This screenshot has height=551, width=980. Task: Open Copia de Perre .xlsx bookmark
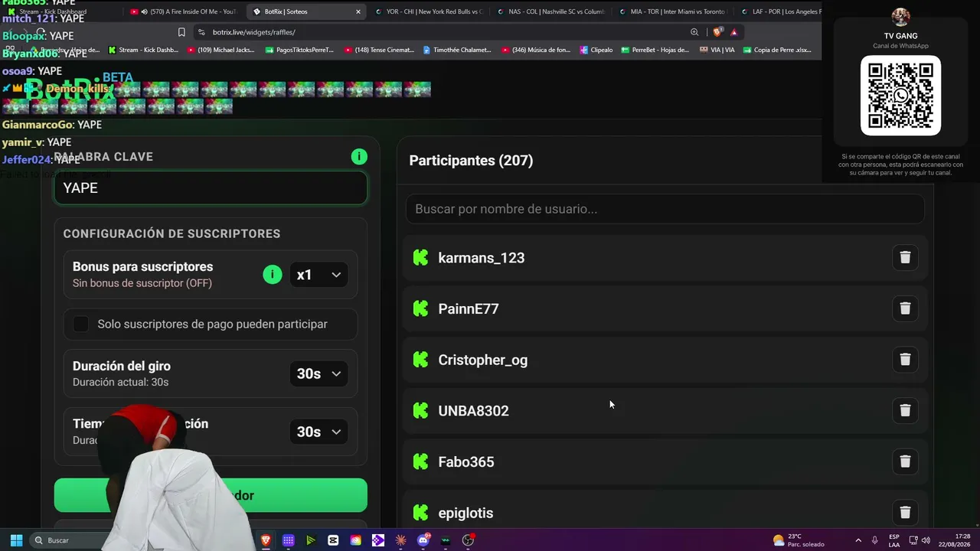click(777, 50)
